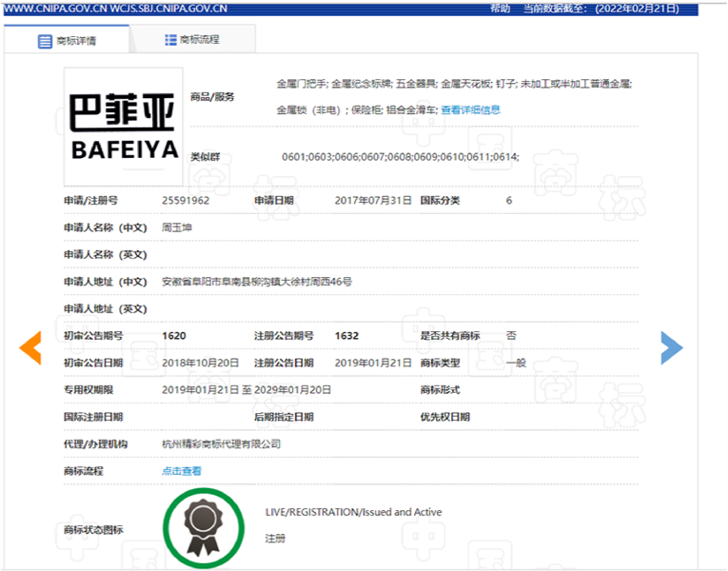Click the applicant address text in Anhui
This screenshot has height=571, width=728.
pyautogui.click(x=257, y=282)
